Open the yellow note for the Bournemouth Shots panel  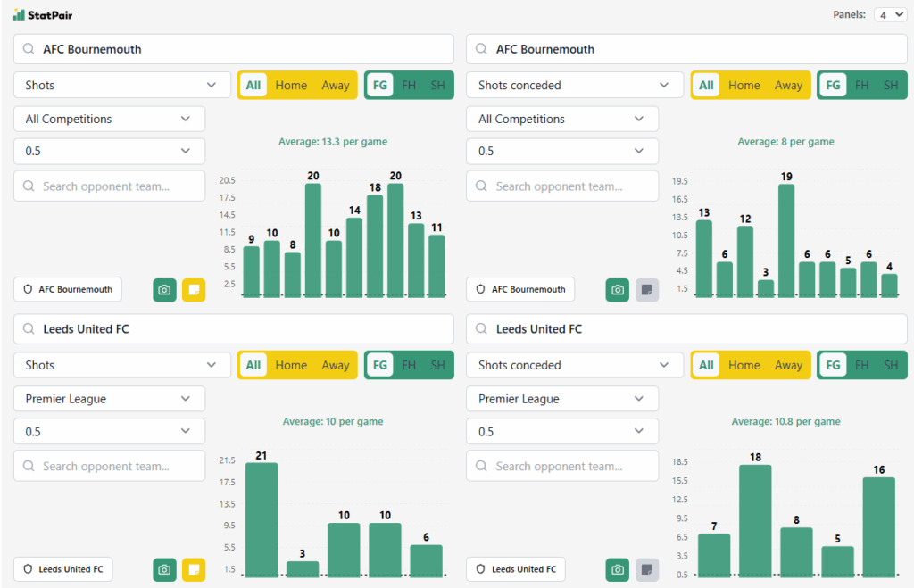pos(194,290)
